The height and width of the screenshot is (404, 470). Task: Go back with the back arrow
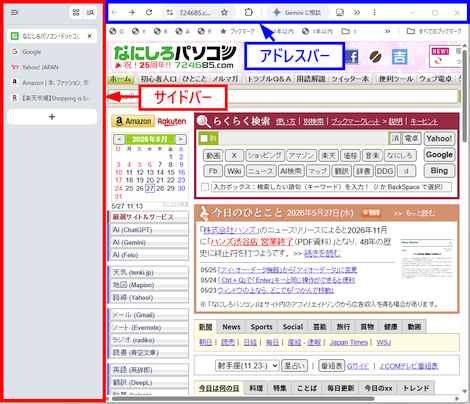tap(115, 13)
